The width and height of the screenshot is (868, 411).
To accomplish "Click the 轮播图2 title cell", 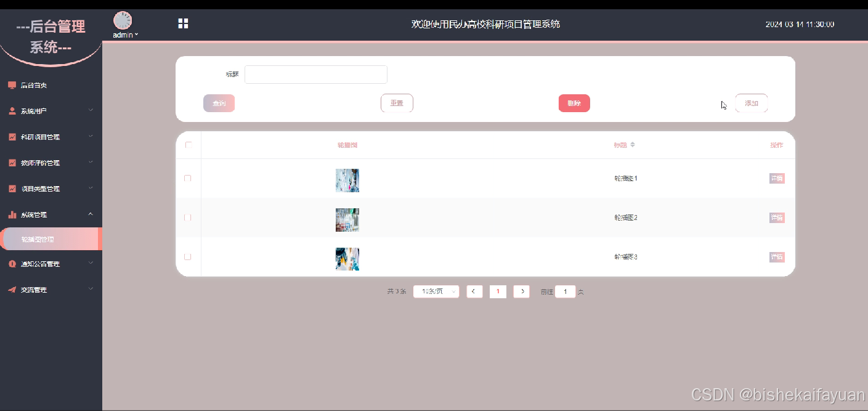I will click(x=625, y=218).
